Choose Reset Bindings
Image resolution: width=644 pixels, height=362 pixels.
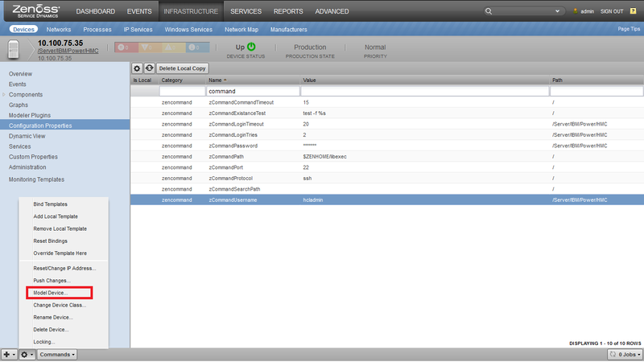pos(51,241)
